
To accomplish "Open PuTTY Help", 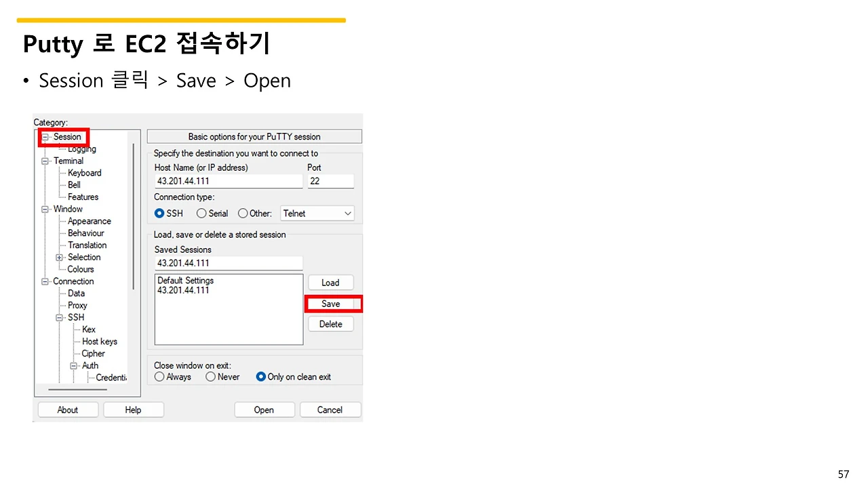I will click(133, 410).
